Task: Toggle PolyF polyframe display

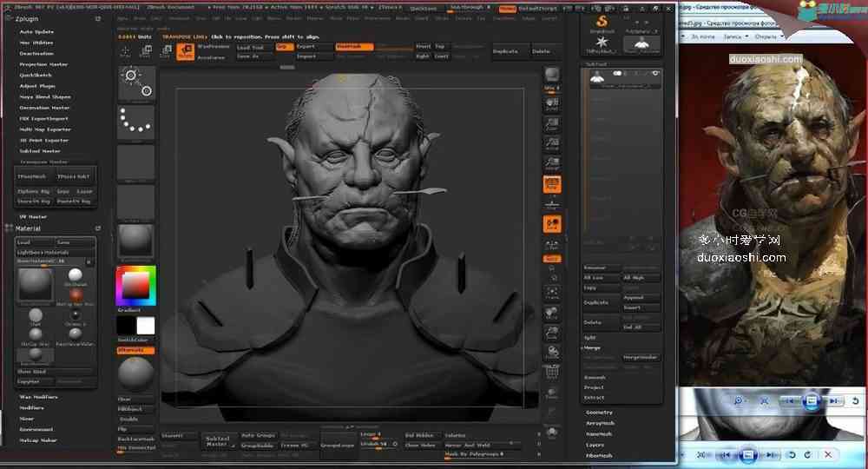Action: click(552, 372)
